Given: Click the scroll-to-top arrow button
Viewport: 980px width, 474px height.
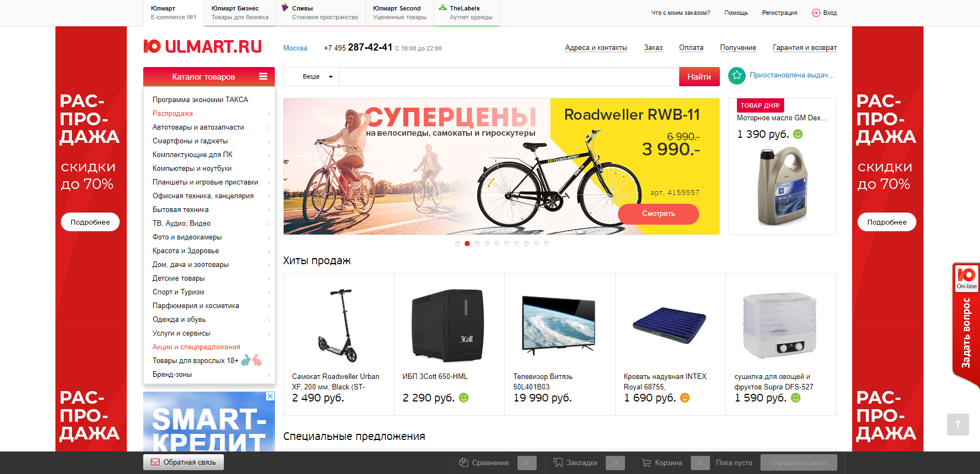Looking at the screenshot, I should (958, 425).
